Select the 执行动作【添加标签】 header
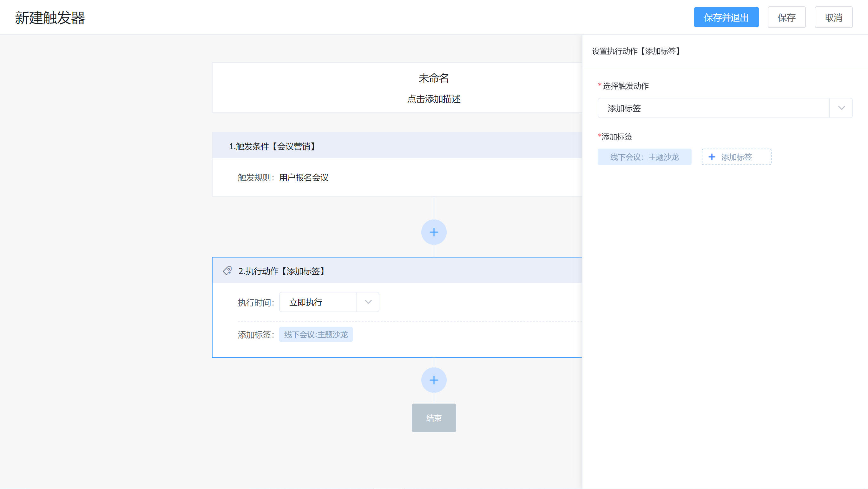 [x=282, y=271]
